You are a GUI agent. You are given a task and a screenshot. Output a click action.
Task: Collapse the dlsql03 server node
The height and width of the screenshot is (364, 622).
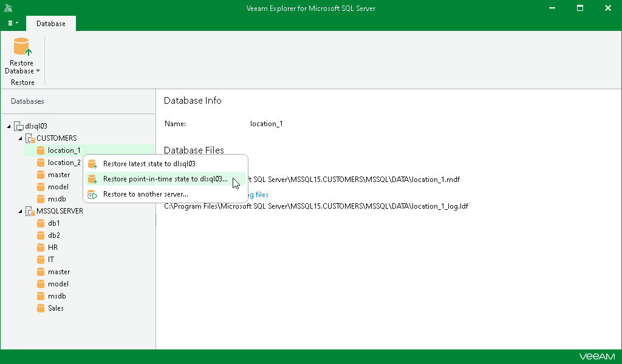[9, 126]
